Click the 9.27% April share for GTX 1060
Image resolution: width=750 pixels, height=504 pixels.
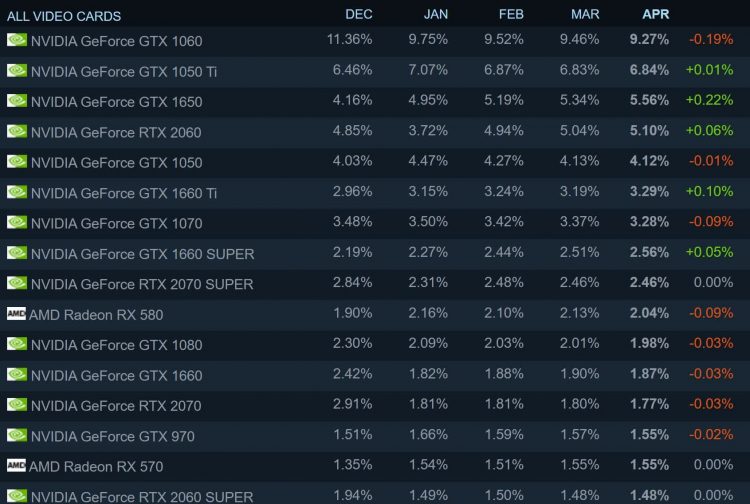649,40
